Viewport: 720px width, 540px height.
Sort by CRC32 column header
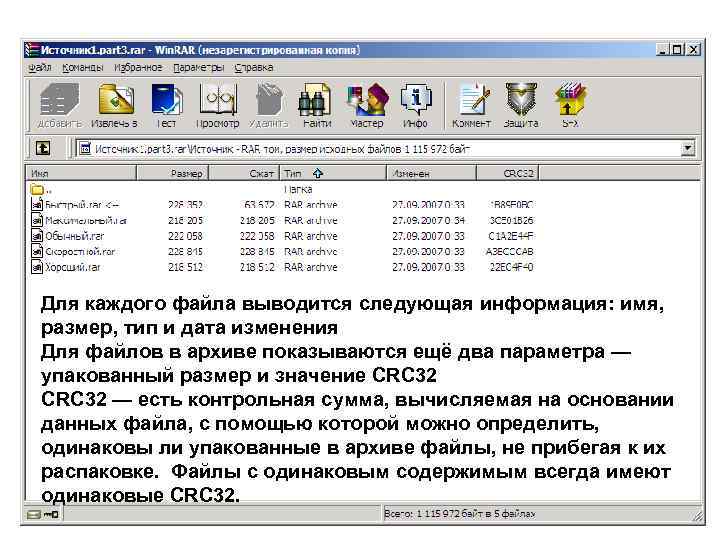[x=508, y=173]
